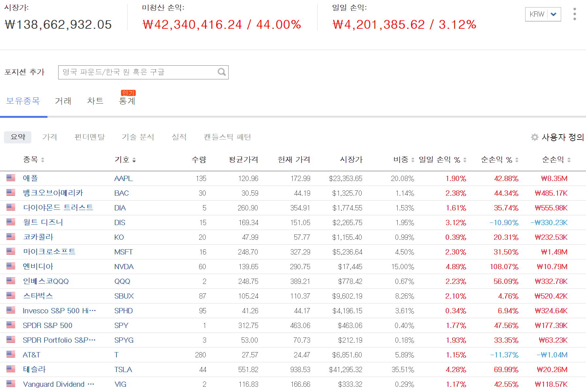Sort by 종목 column arrows
The width and height of the screenshot is (586, 392).
pyautogui.click(x=43, y=160)
